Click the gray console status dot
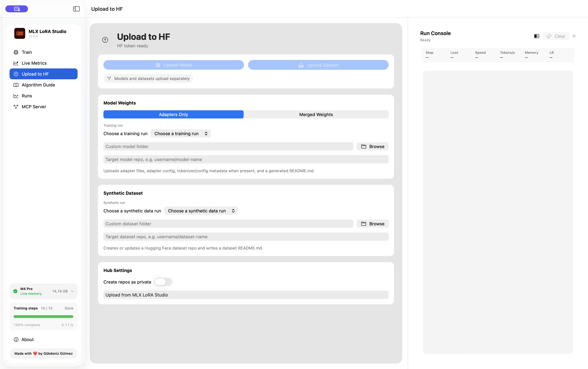Screen dimensions: 588x369 (574, 36)
